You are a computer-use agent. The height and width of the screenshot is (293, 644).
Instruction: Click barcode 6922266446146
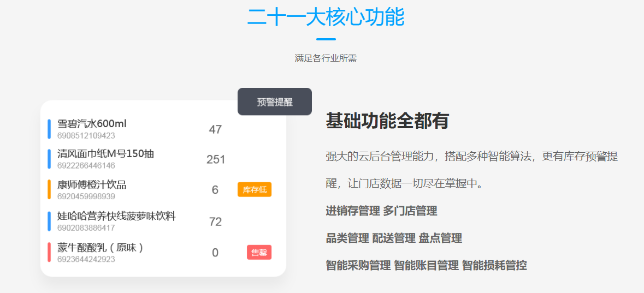(x=86, y=166)
